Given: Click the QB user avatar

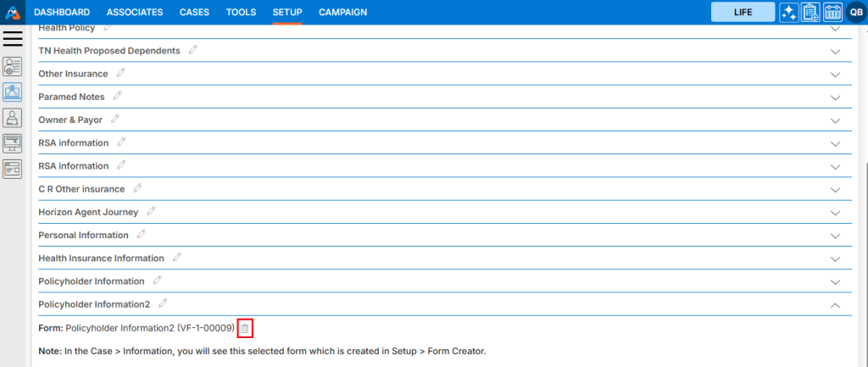Looking at the screenshot, I should coord(855,13).
